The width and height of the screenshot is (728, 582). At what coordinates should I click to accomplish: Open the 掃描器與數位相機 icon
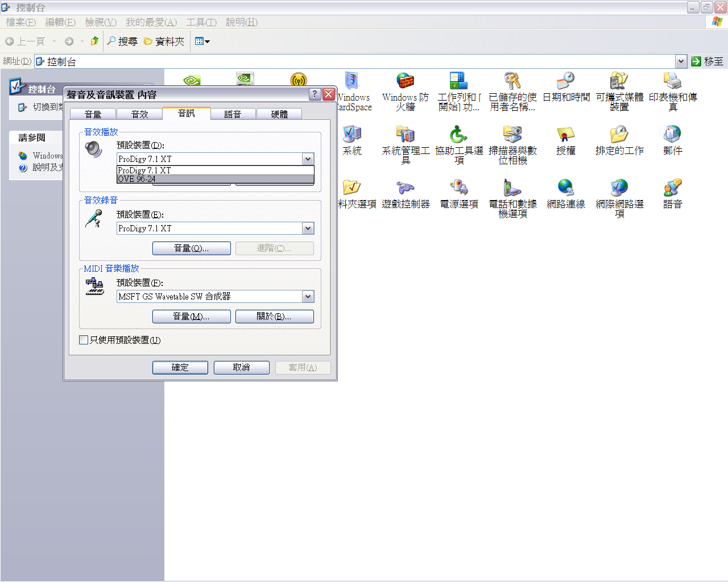click(x=512, y=144)
